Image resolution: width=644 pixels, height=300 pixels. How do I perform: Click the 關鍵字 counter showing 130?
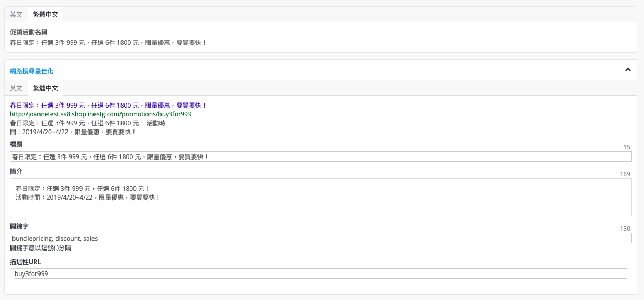pos(625,229)
